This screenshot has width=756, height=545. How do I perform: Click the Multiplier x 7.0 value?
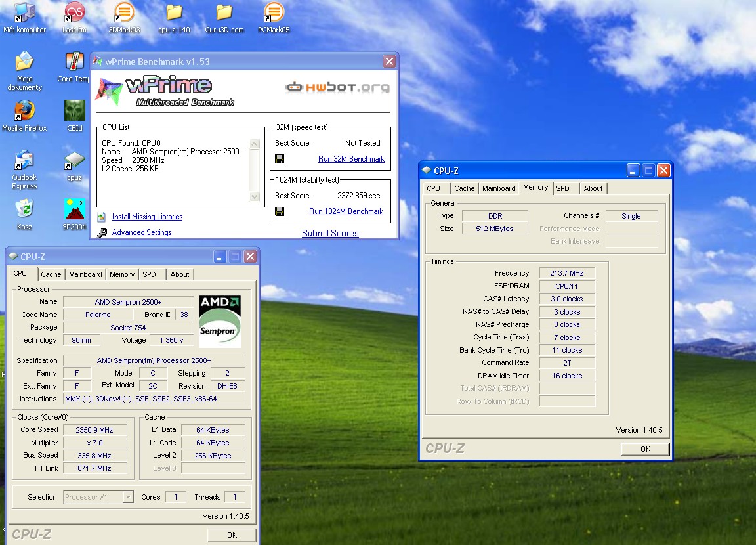[x=94, y=443]
